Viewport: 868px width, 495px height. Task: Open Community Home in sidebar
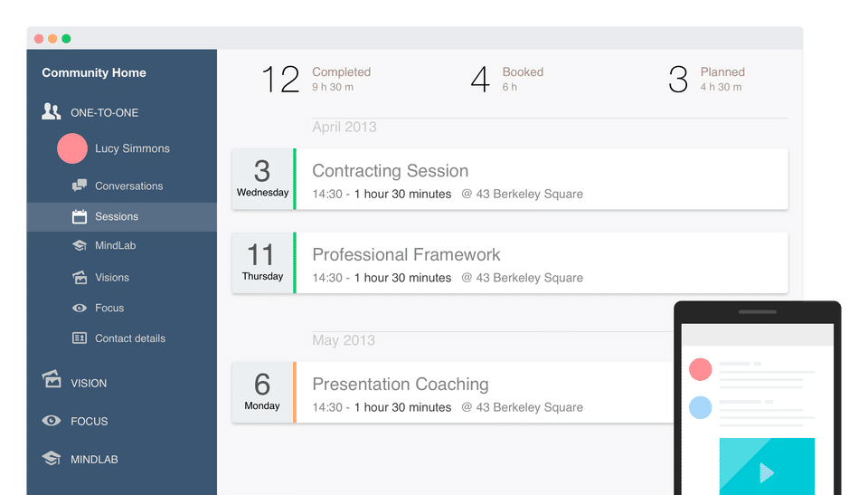[94, 73]
